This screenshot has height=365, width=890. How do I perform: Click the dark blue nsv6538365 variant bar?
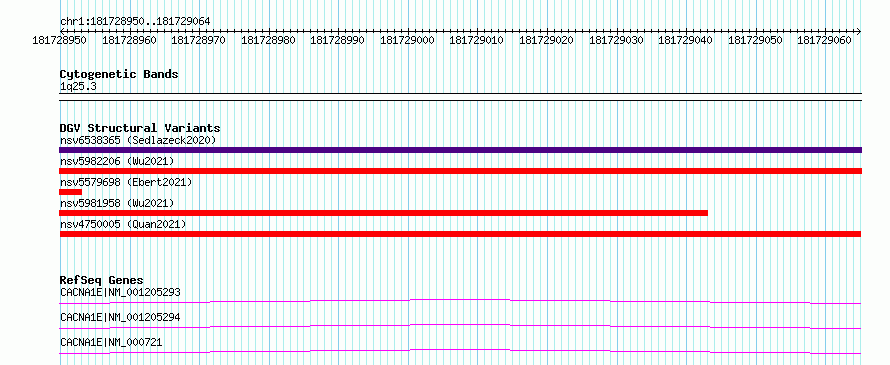click(x=460, y=150)
